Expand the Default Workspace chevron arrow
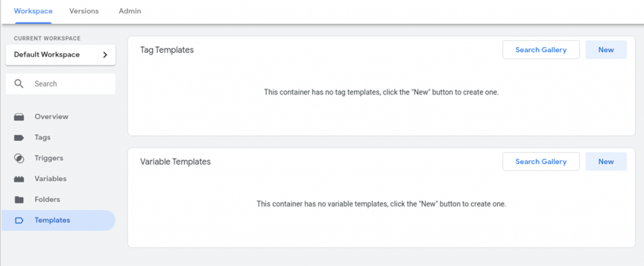 click(x=105, y=55)
